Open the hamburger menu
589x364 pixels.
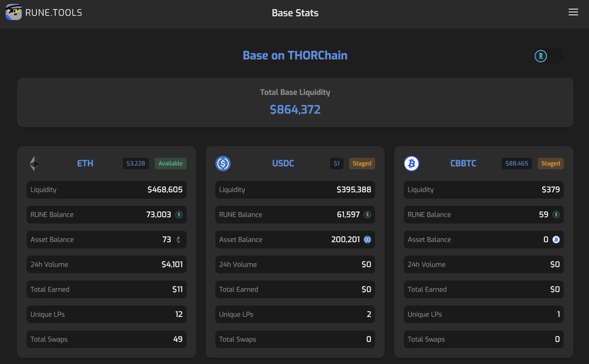coord(573,12)
